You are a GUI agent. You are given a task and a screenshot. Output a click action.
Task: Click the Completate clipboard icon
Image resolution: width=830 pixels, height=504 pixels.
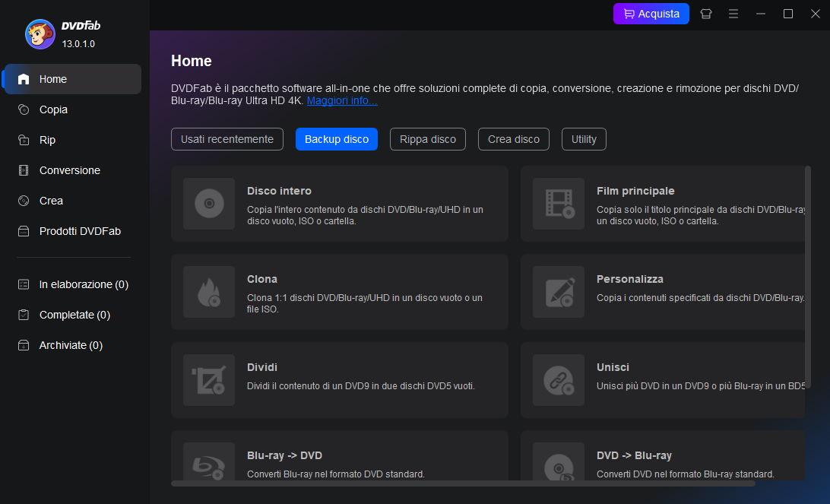coord(24,315)
